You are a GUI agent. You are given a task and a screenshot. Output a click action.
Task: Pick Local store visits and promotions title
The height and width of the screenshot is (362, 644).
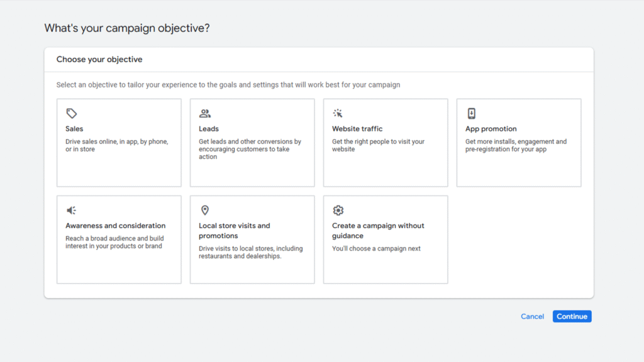coord(235,231)
